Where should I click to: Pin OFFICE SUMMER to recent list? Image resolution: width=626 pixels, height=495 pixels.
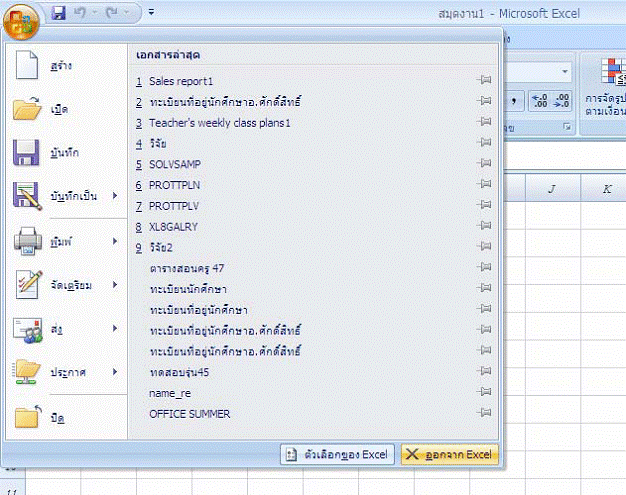coord(484,412)
